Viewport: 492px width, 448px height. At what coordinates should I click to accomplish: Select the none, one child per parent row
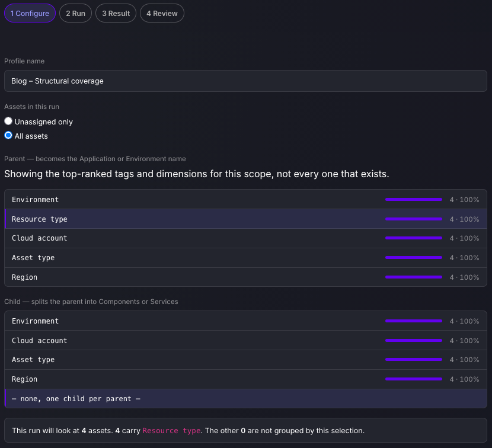[x=245, y=398]
